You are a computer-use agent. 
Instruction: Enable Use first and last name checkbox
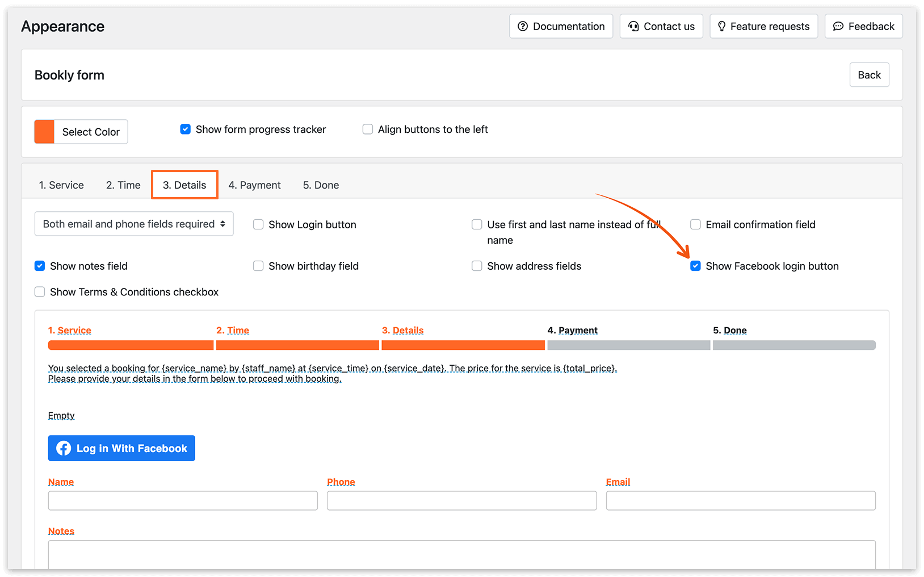pyautogui.click(x=477, y=224)
